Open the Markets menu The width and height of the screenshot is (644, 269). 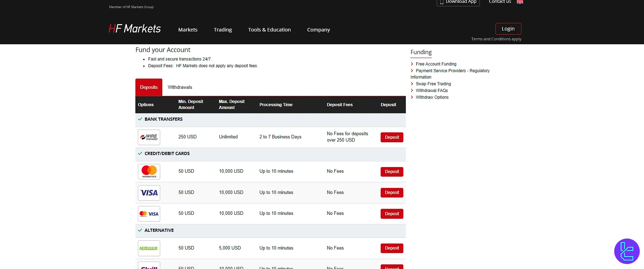pos(188,30)
